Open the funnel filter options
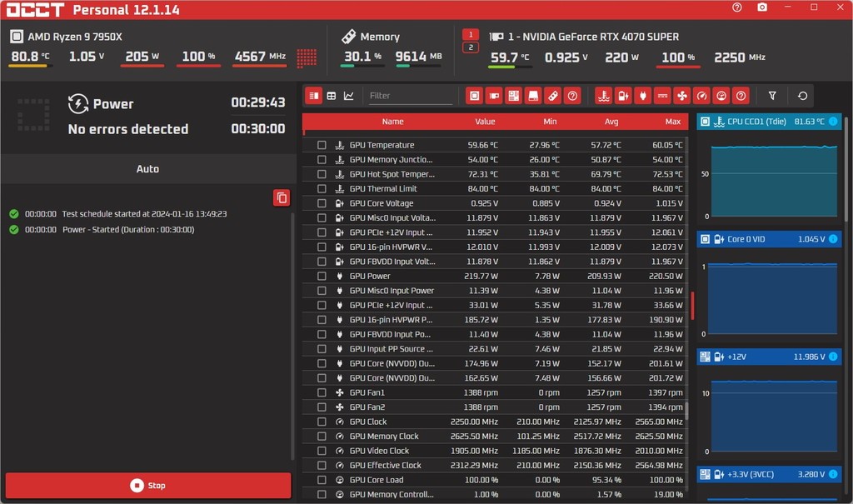 pos(772,96)
